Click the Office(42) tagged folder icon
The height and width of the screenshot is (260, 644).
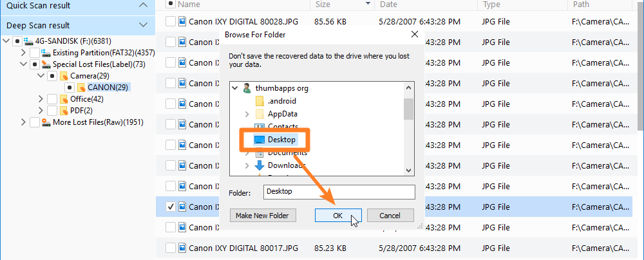(x=64, y=99)
